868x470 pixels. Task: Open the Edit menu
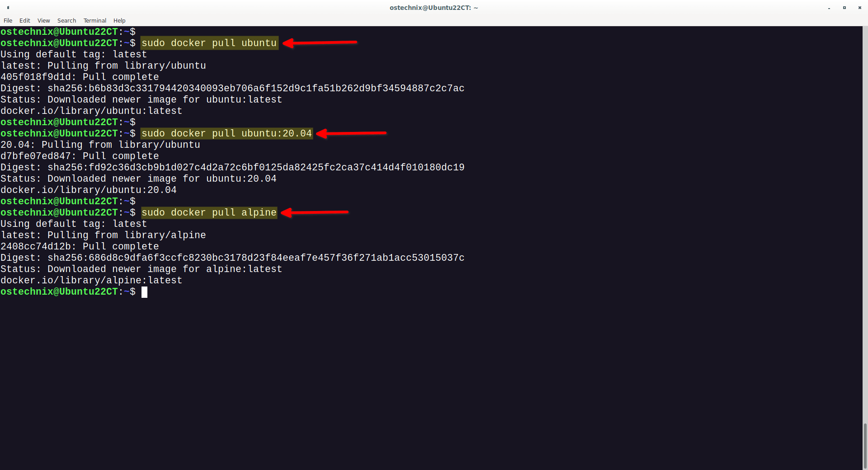pyautogui.click(x=24, y=20)
